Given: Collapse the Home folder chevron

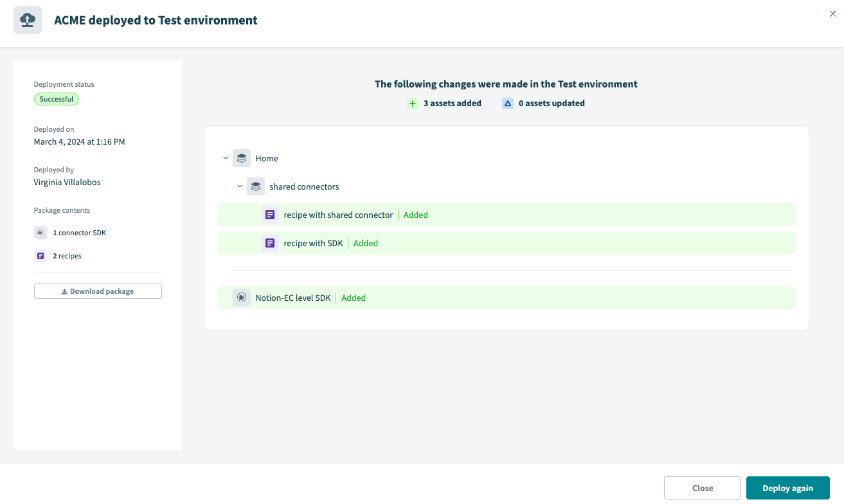Looking at the screenshot, I should point(226,158).
